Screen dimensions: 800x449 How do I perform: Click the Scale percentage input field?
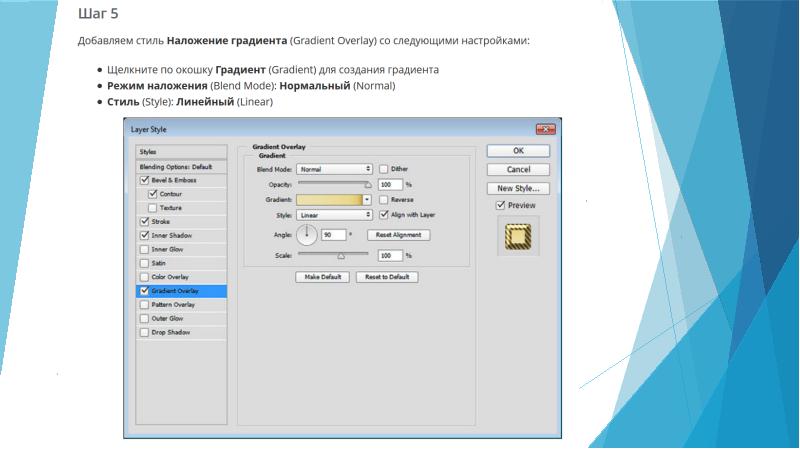[x=389, y=256]
